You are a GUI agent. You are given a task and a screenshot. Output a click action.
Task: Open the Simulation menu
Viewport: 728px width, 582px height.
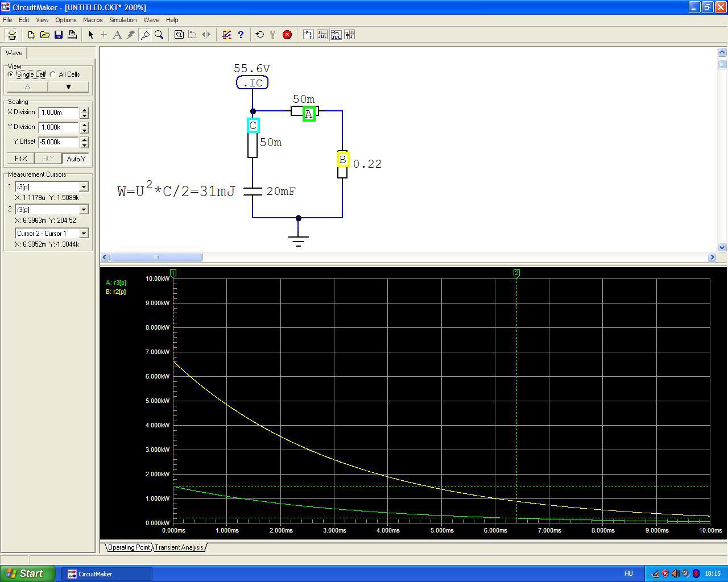coord(123,20)
